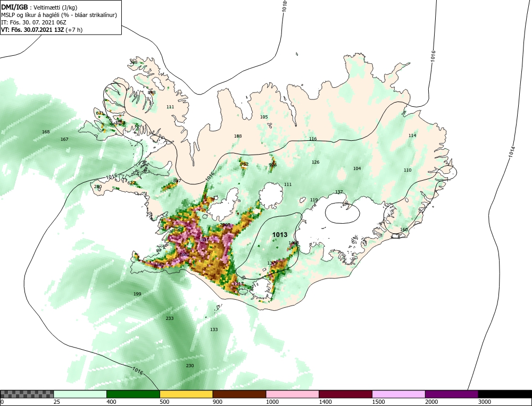Select the ocean value 133
Image resolution: width=532 pixels, height=406 pixels.
pos(214,329)
